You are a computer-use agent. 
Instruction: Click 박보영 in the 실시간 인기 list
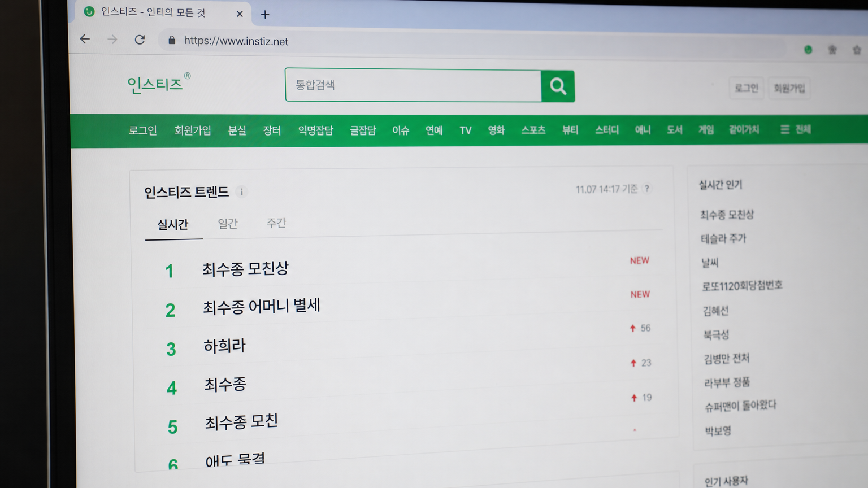718,431
